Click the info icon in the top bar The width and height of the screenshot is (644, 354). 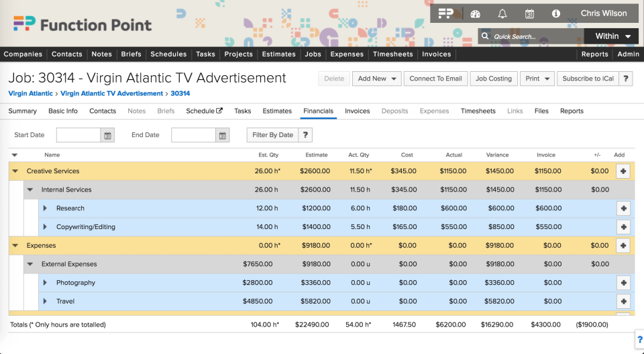(x=556, y=13)
